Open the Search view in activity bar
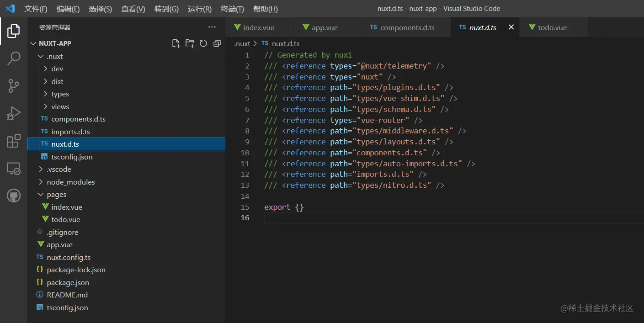The image size is (644, 323). tap(14, 58)
